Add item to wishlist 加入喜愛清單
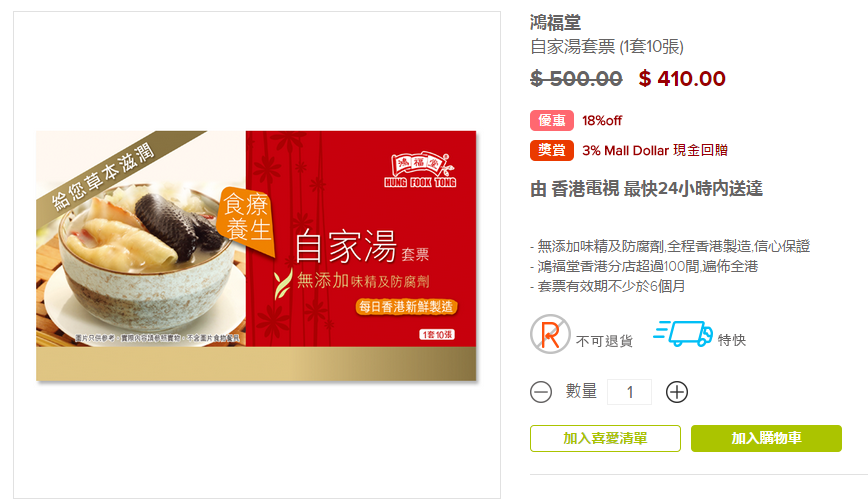Viewport: 868px width, 502px height. (605, 438)
